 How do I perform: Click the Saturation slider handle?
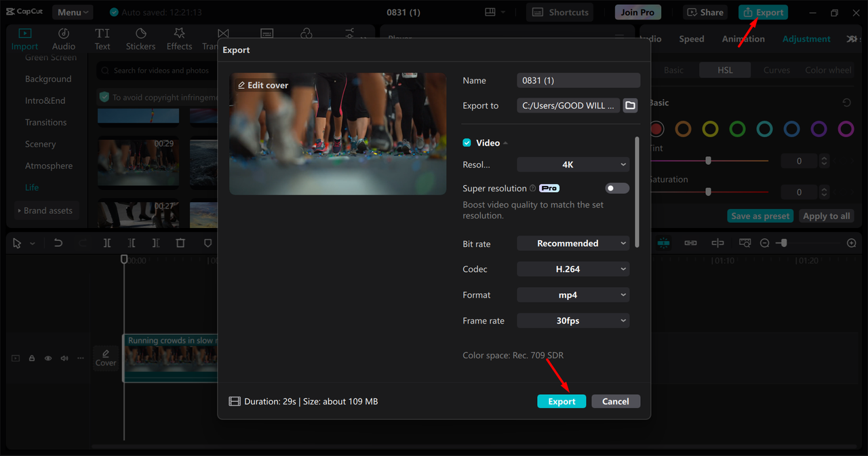tap(708, 192)
